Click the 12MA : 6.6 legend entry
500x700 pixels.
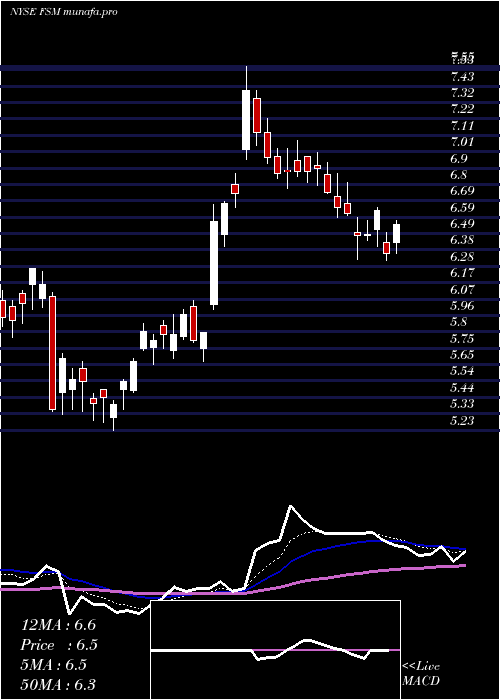(x=58, y=625)
